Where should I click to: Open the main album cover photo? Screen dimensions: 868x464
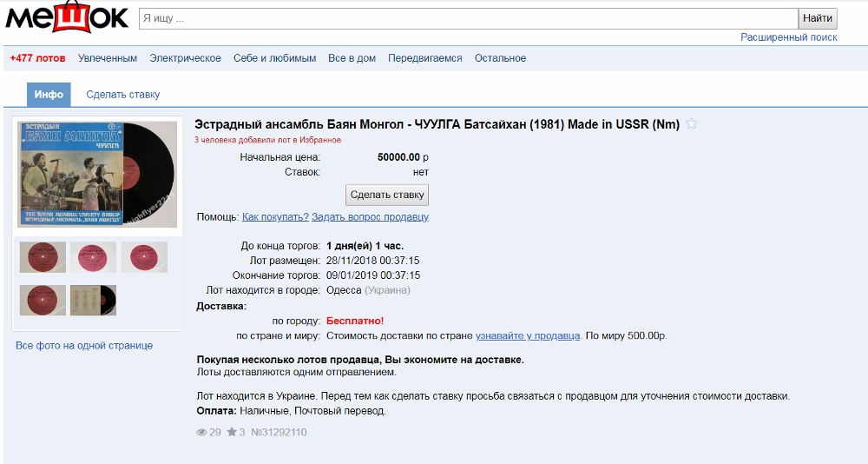tap(97, 175)
